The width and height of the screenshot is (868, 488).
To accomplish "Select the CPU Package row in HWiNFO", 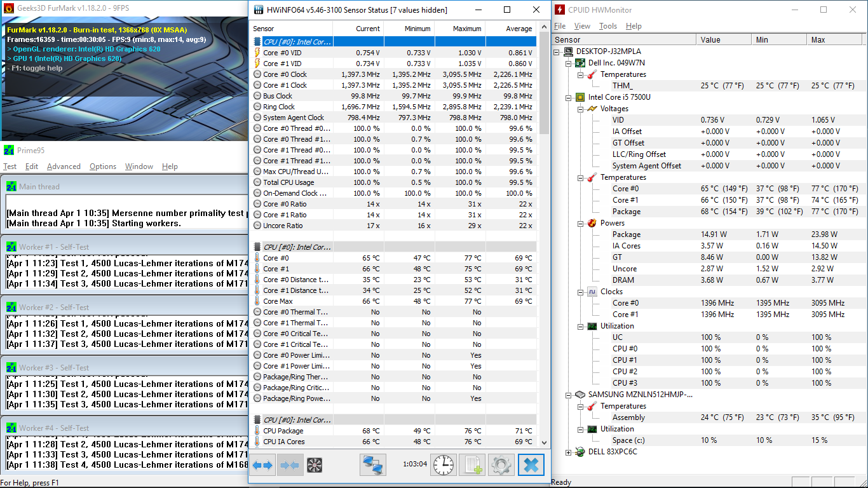I will [x=394, y=431].
